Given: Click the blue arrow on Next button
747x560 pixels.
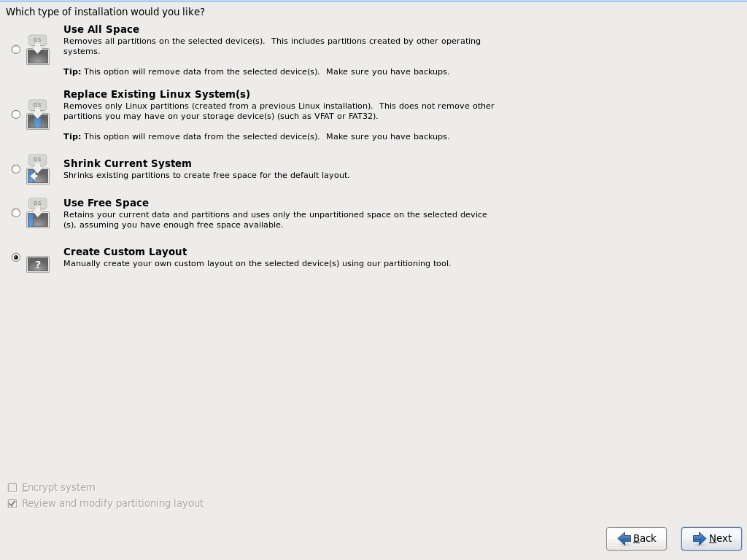Looking at the screenshot, I should (x=700, y=539).
